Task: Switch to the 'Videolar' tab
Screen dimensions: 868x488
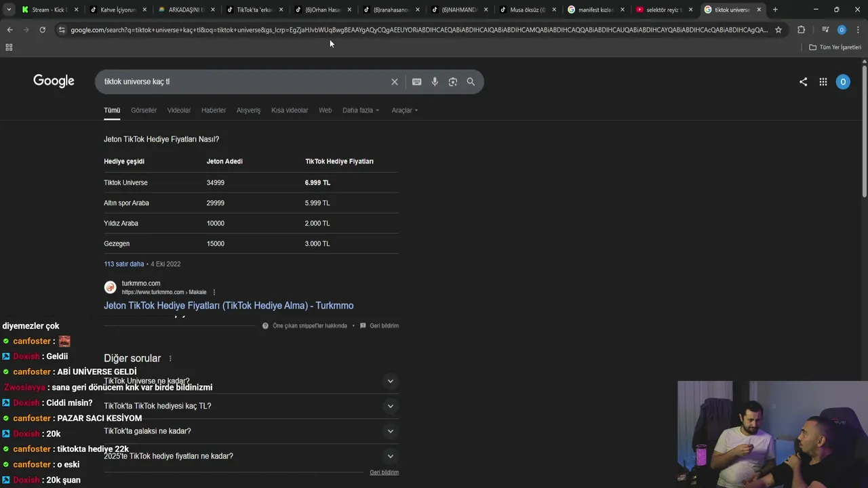Action: 179,110
